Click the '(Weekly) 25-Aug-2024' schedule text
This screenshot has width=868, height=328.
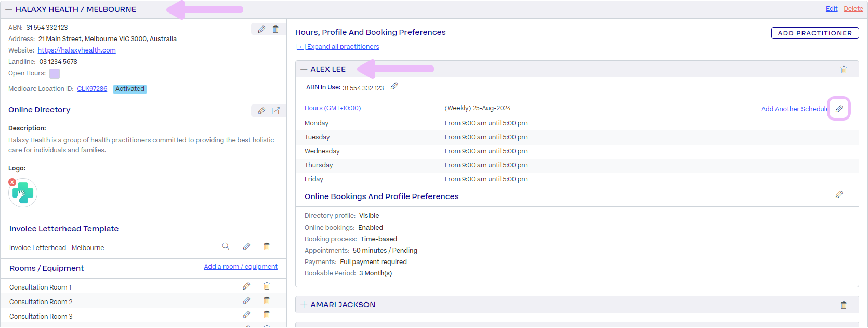pos(478,108)
